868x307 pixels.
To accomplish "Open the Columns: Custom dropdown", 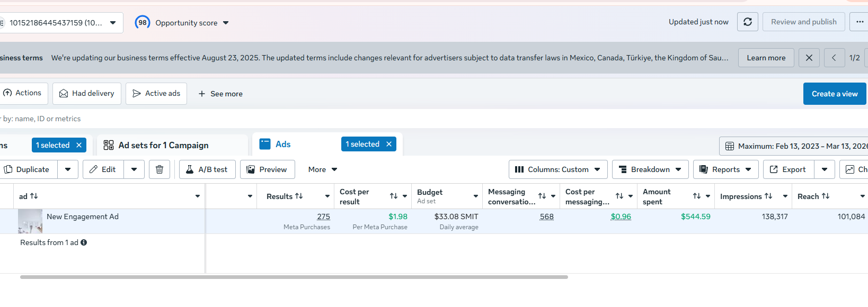I will coord(557,169).
